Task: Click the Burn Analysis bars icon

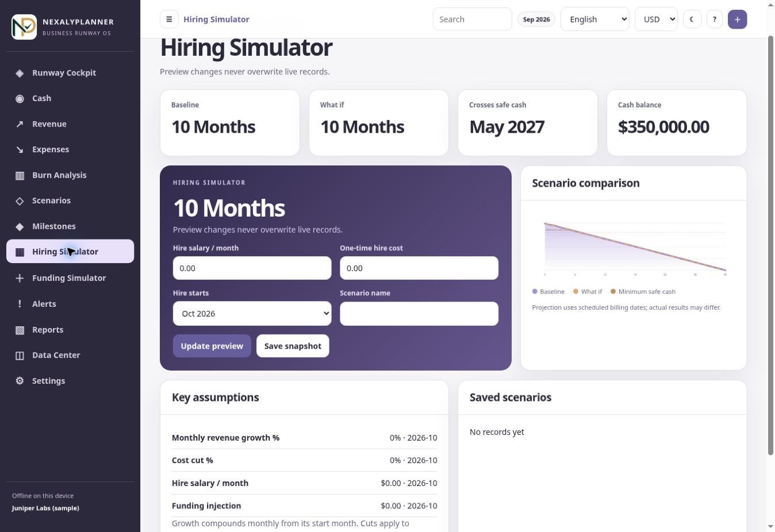Action: (x=20, y=175)
